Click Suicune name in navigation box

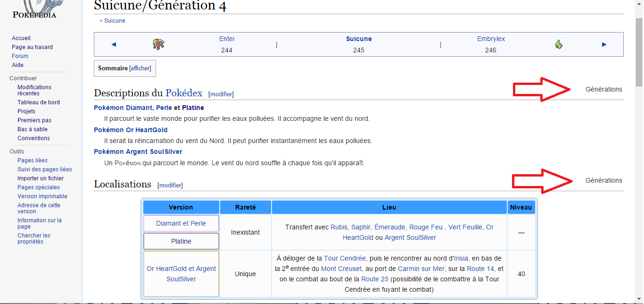click(x=359, y=39)
